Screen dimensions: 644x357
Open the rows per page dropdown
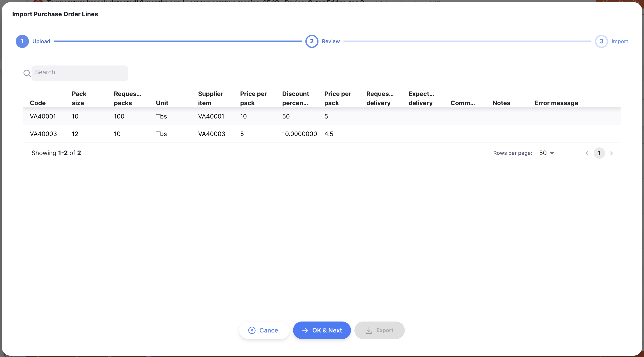(x=547, y=153)
